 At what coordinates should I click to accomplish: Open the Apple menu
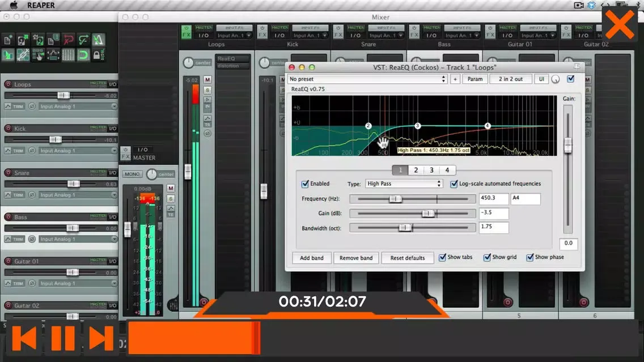pos(14,5)
